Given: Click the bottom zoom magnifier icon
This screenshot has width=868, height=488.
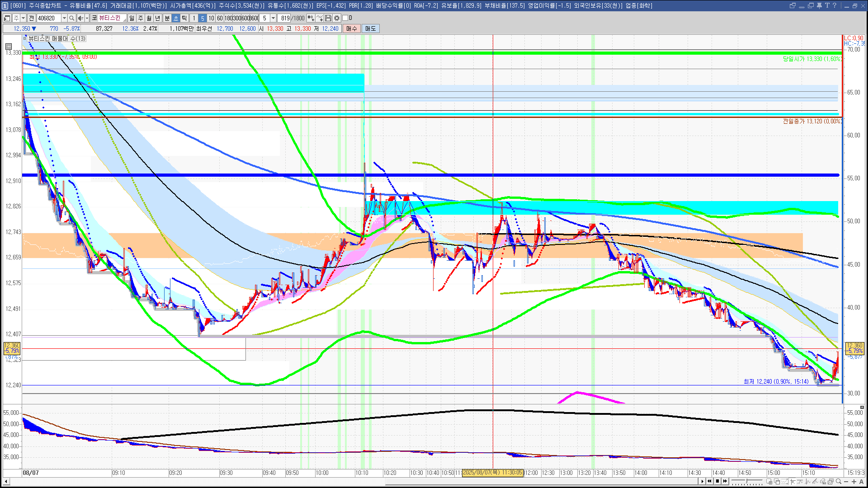Looking at the screenshot, I should click(839, 482).
